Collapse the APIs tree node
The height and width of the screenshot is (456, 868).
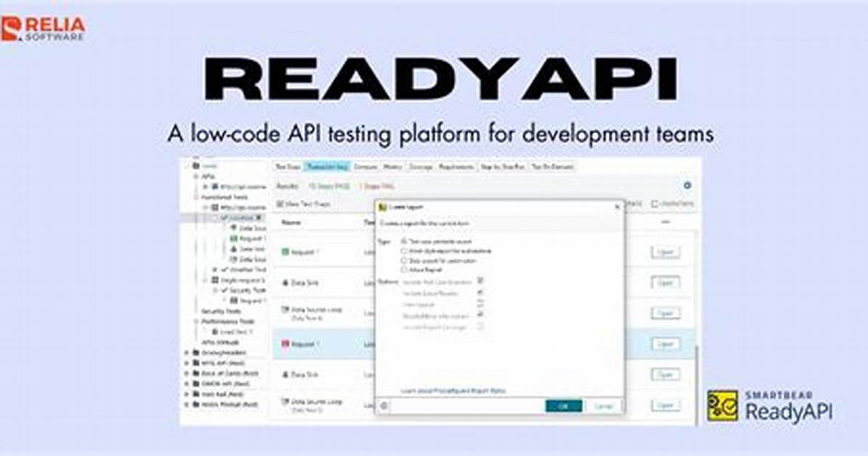195,176
